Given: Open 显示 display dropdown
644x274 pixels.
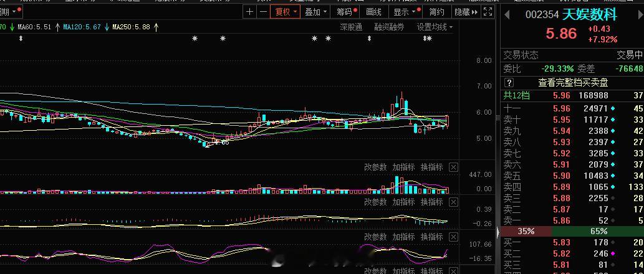Looking at the screenshot, I should point(406,12).
